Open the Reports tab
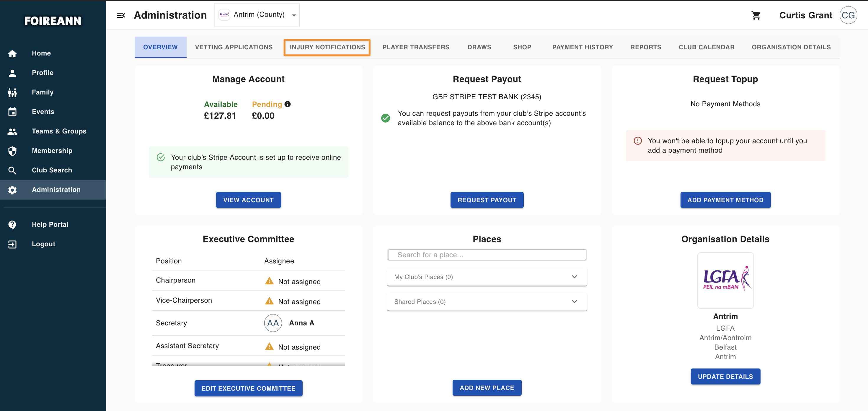This screenshot has width=868, height=411. click(646, 47)
